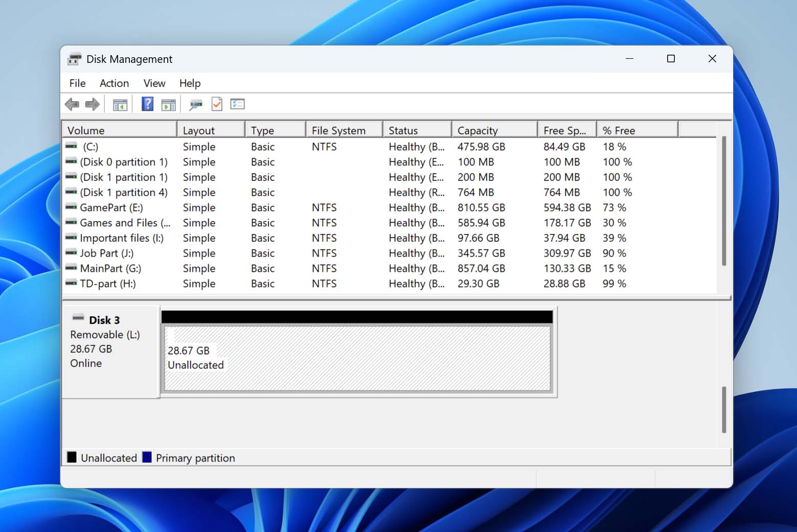Image resolution: width=797 pixels, height=532 pixels.
Task: Sort by the File System column header
Action: point(345,130)
